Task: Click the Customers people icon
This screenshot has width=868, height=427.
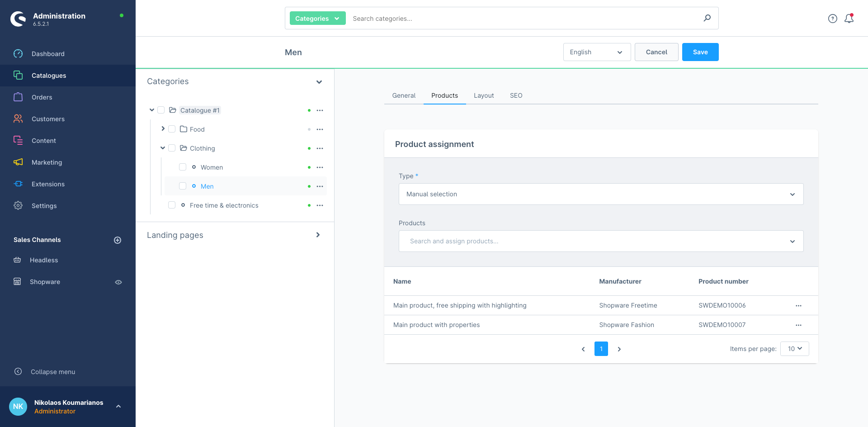Action: [x=18, y=119]
